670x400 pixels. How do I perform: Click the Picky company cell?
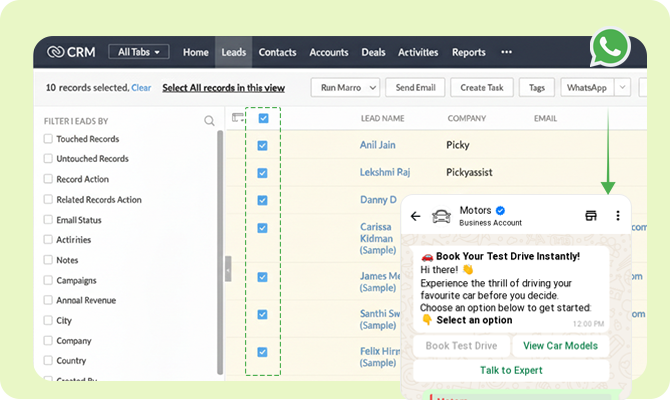(x=458, y=145)
